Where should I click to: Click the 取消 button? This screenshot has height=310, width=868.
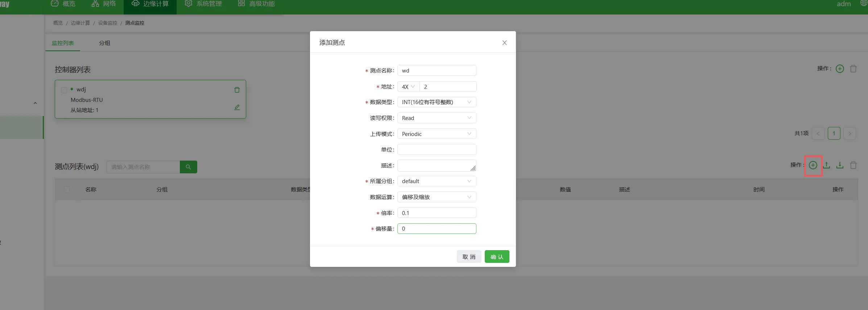pos(469,257)
